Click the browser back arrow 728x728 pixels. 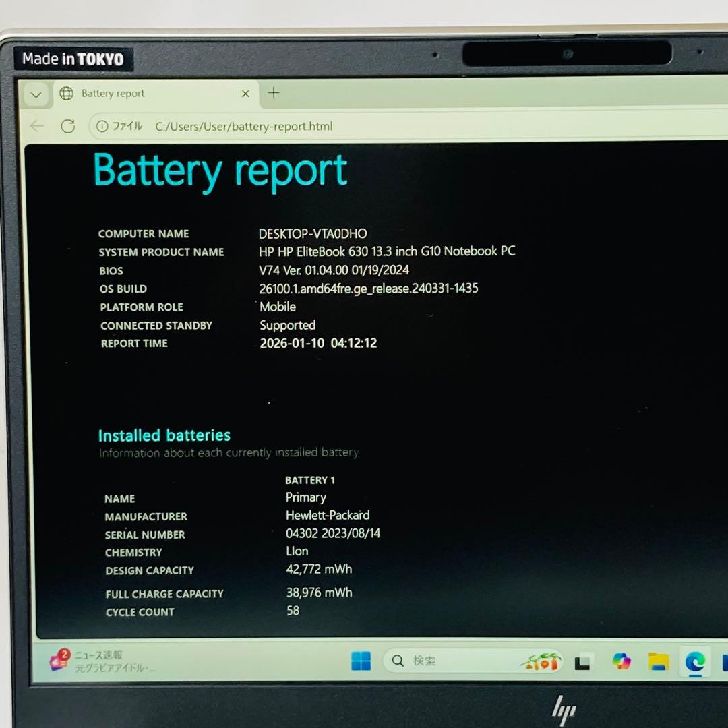(x=37, y=126)
